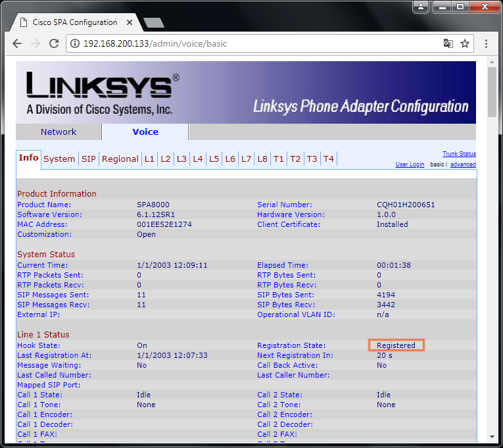Reload the Cisco SPA Configuration page
Image resolution: width=503 pixels, height=448 pixels.
tap(54, 43)
